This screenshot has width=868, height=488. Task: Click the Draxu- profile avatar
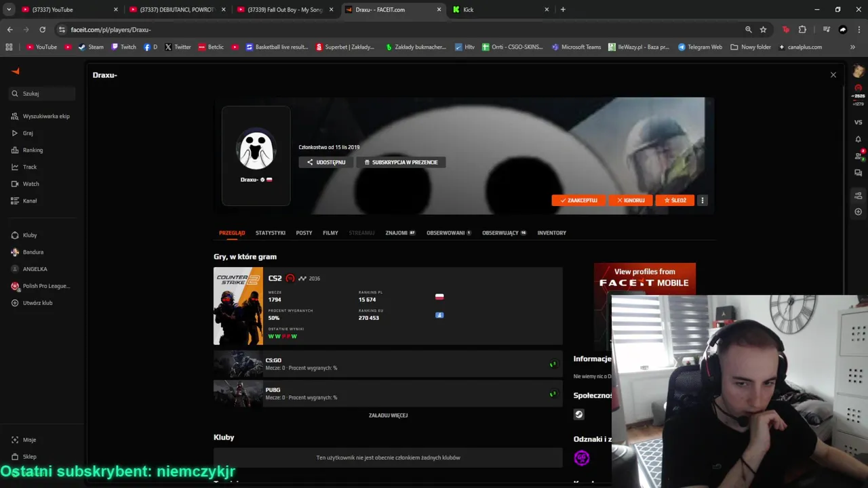coord(256,150)
